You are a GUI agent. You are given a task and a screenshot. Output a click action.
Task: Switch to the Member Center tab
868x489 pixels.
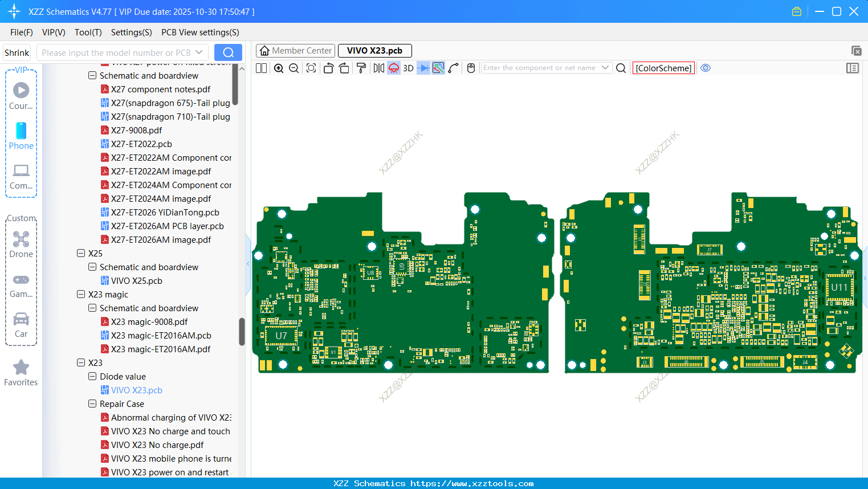pyautogui.click(x=296, y=51)
